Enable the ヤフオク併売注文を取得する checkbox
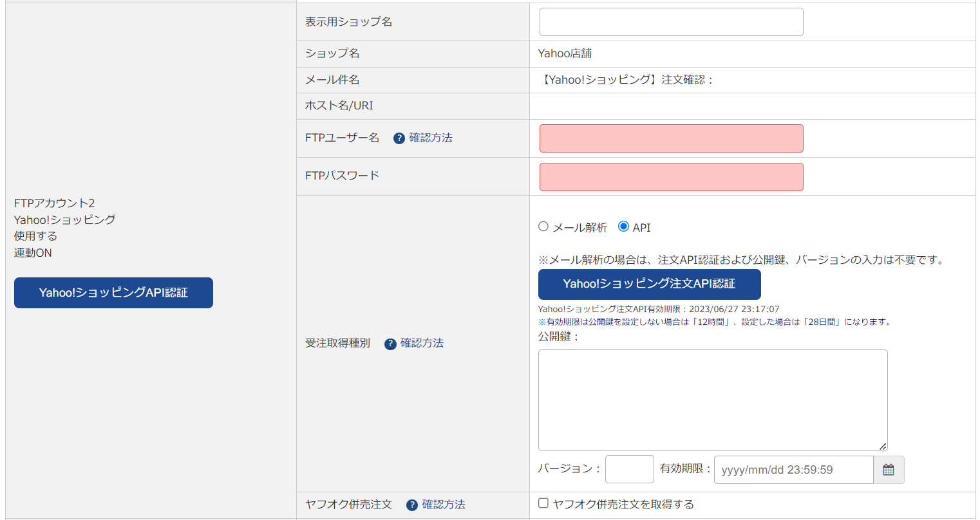Image resolution: width=980 pixels, height=520 pixels. [x=543, y=503]
